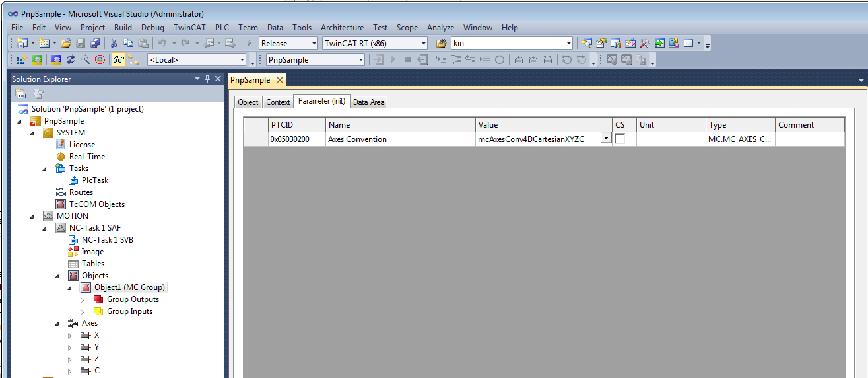Viewport: 868px width, 378px height.
Task: Open the Release configuration dropdown
Action: pyautogui.click(x=288, y=43)
